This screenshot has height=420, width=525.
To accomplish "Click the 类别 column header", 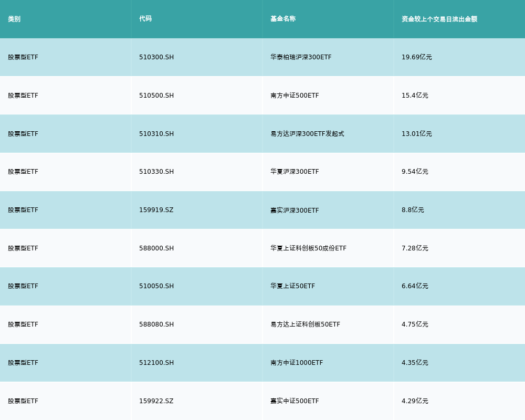I will [14, 19].
